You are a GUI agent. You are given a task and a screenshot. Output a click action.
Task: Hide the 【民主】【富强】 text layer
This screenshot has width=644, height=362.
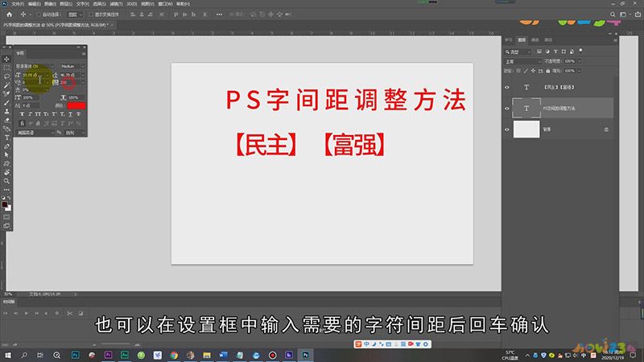coord(507,87)
